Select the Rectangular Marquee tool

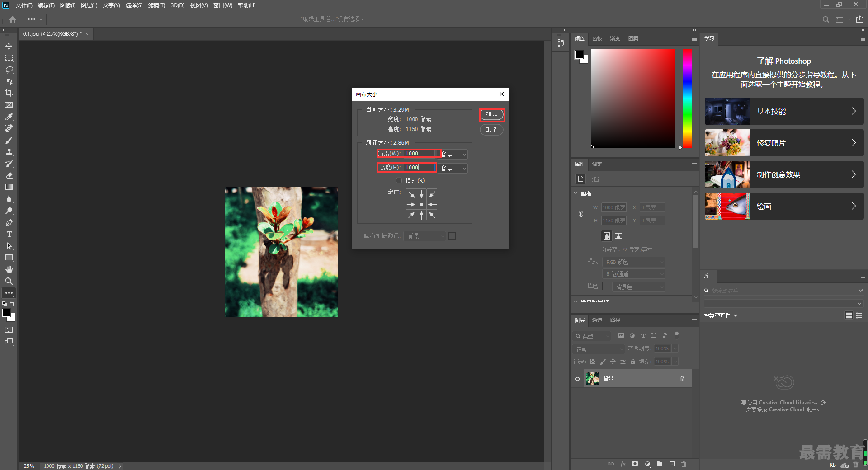click(x=9, y=58)
